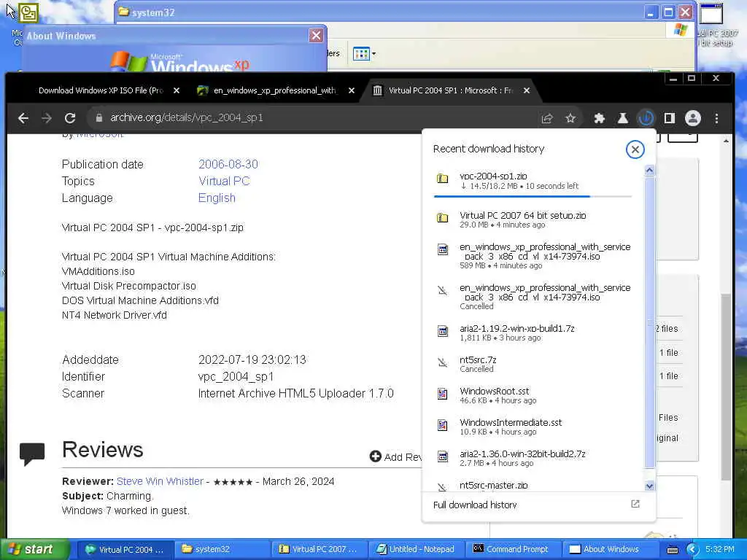Open the English language link
747x560 pixels.
(217, 198)
